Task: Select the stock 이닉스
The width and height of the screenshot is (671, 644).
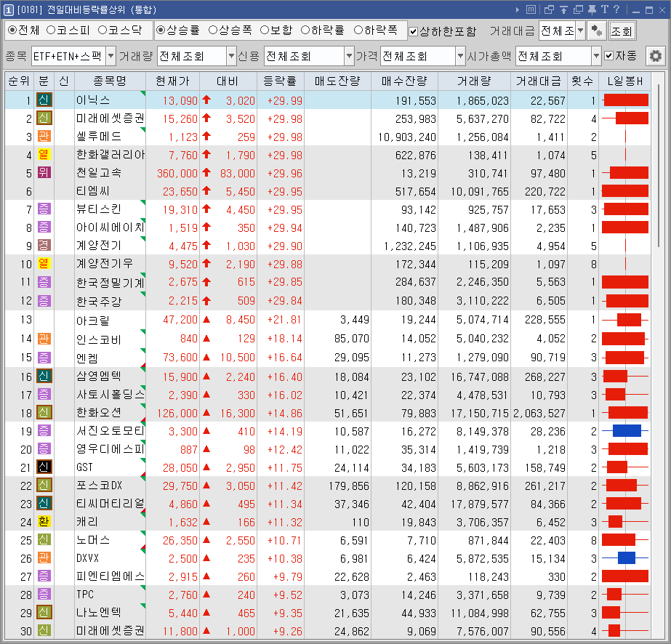Action: [x=93, y=100]
